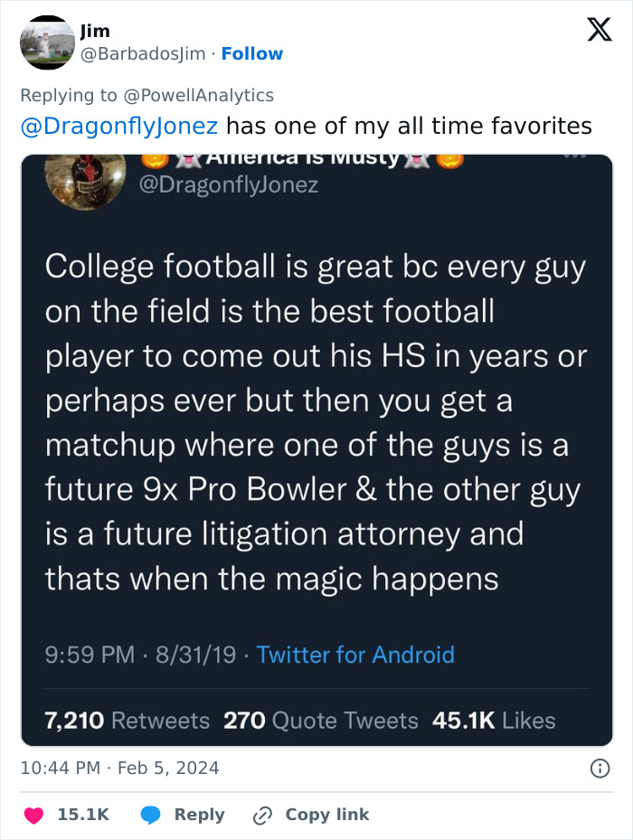Follow @BarbadosJim
Image resolution: width=633 pixels, height=840 pixels.
pos(251,54)
